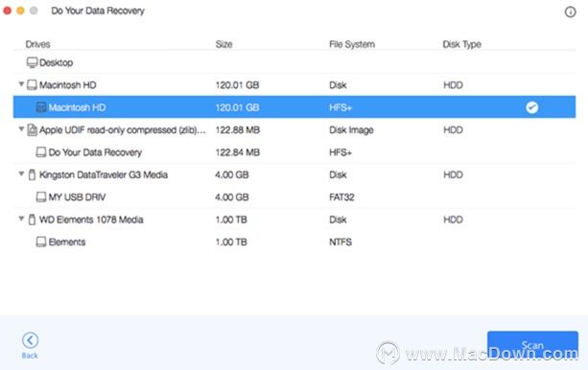Collapse the Kingston DataTraveler G3 Media group
Image resolution: width=588 pixels, height=370 pixels.
click(21, 173)
